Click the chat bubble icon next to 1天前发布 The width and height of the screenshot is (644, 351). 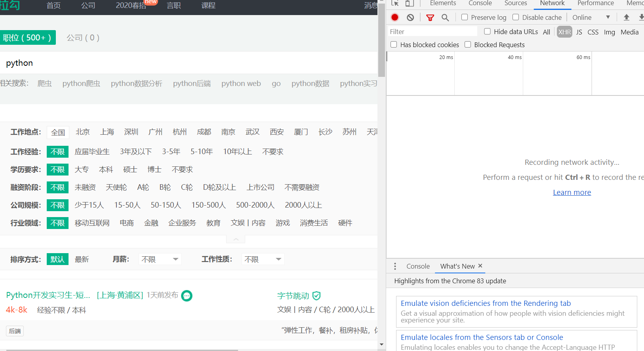(x=187, y=296)
